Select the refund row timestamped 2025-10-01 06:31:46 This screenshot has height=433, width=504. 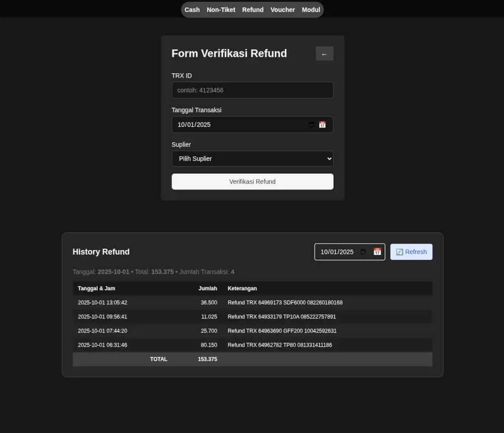coord(252,345)
